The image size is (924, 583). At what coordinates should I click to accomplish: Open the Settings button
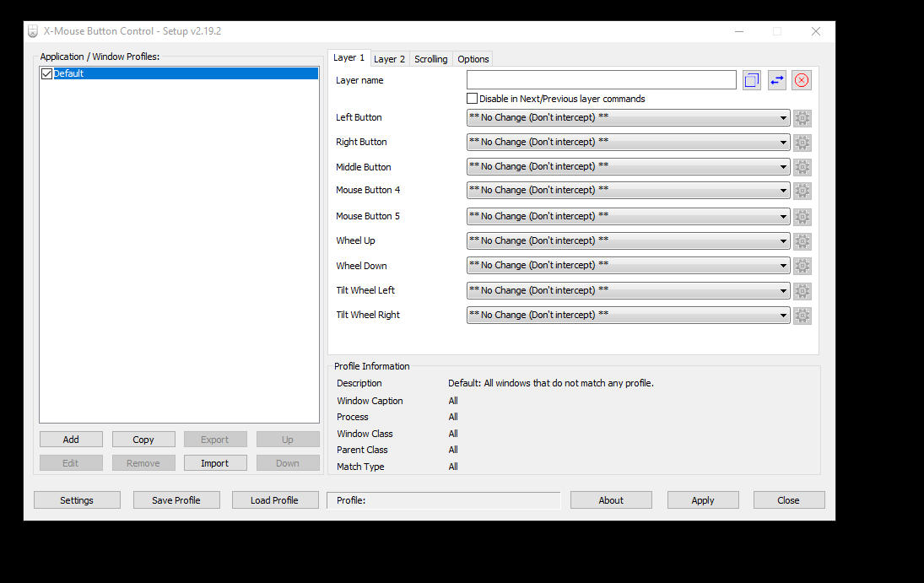[x=77, y=500]
